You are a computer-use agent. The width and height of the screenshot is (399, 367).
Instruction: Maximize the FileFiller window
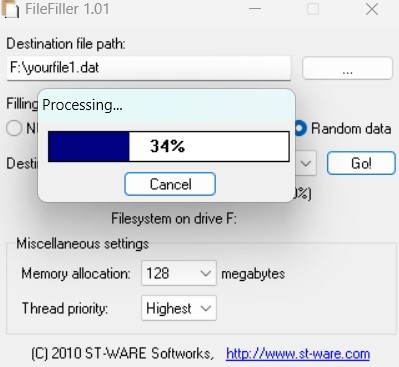(313, 9)
